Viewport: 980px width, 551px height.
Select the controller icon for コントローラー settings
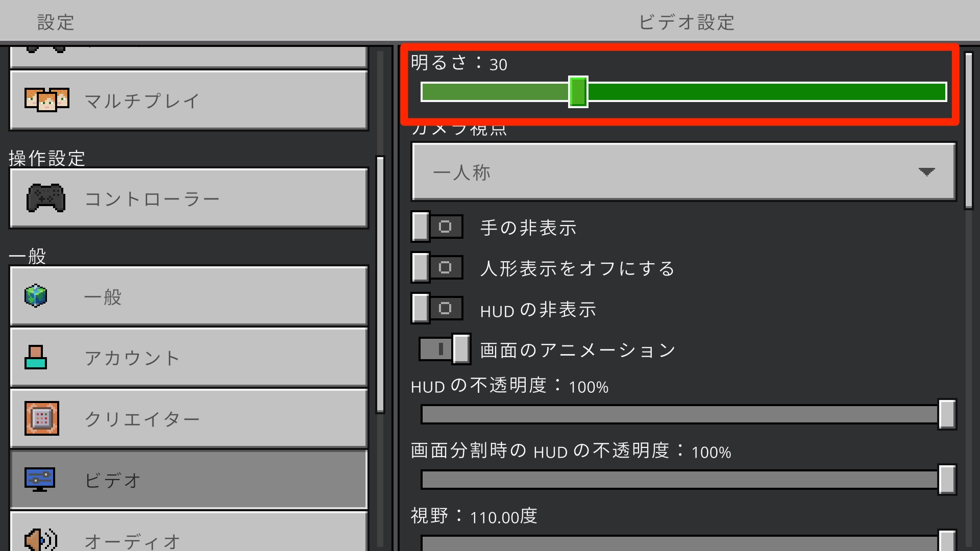46,198
